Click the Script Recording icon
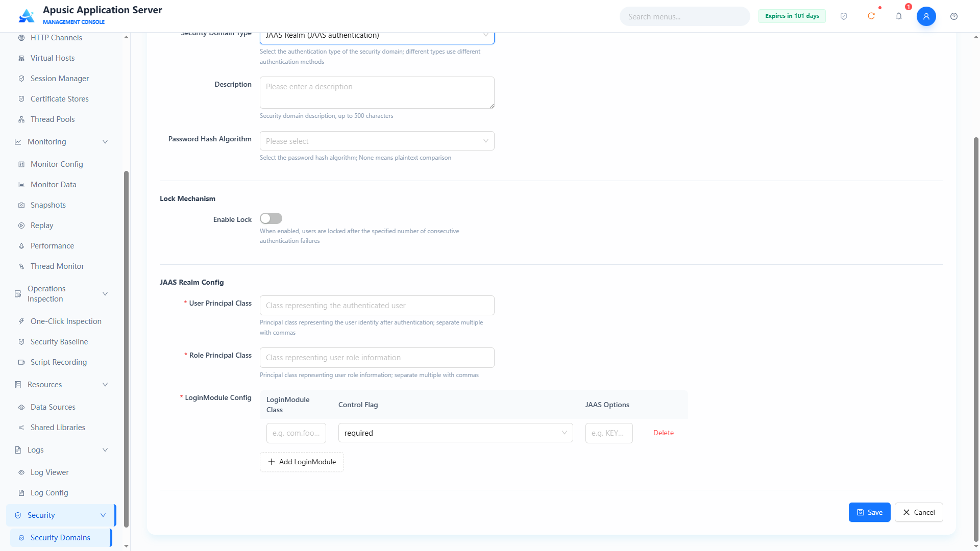Image resolution: width=980 pixels, height=551 pixels. tap(21, 362)
